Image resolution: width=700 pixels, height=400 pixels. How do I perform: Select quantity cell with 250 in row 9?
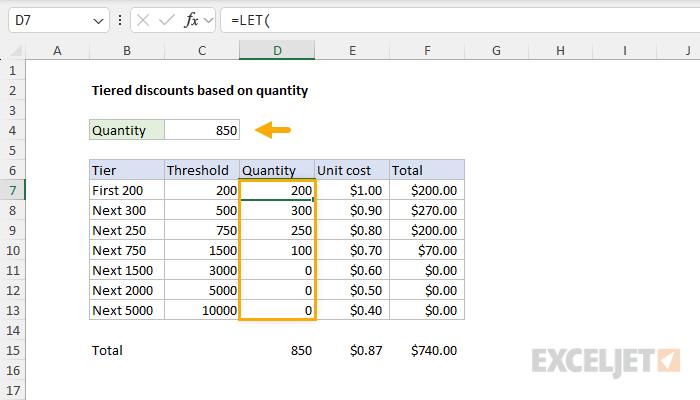(x=277, y=230)
